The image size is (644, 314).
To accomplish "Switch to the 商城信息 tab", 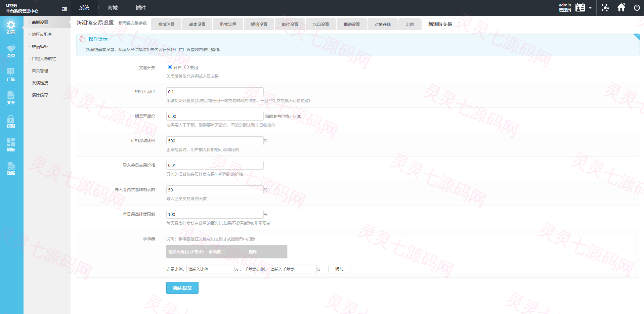I will coord(166,24).
